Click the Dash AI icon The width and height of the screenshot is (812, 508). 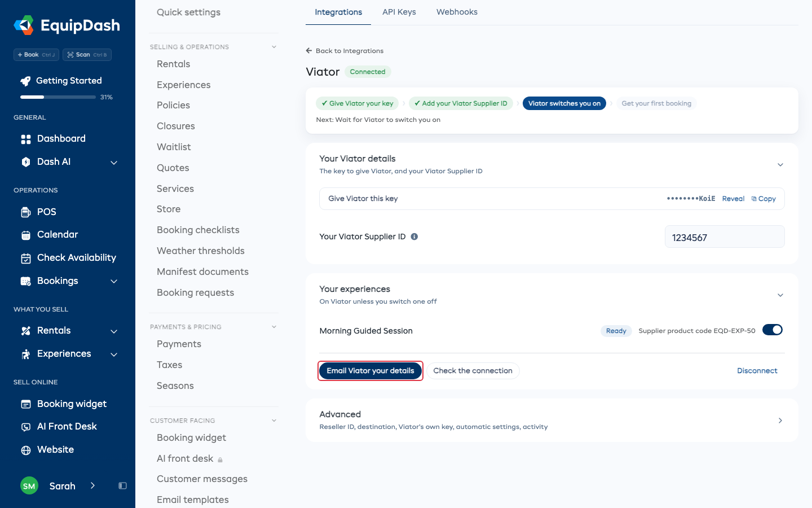pyautogui.click(x=26, y=162)
